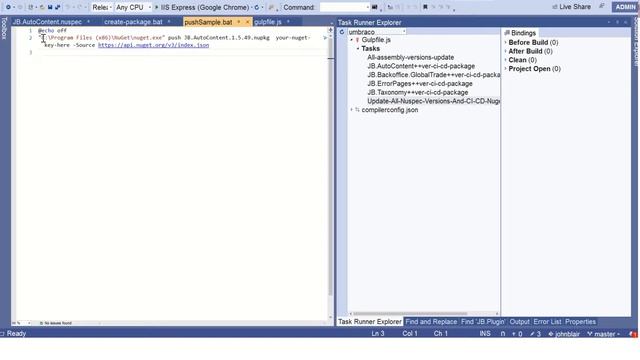Select the Task Runner Explorer bottom tab
The width and height of the screenshot is (640, 360).
pos(370,322)
